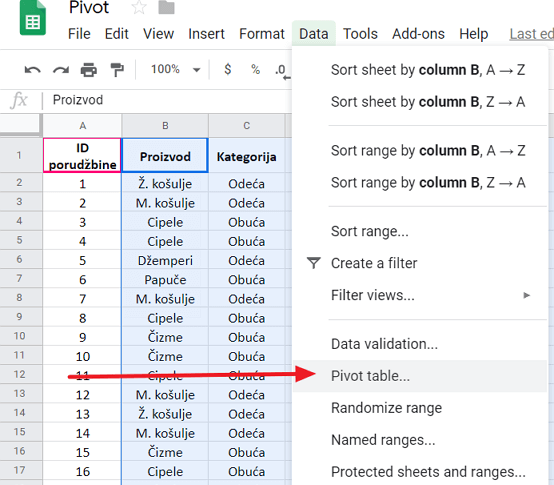The image size is (554, 485).
Task: Open the Google Sheets home icon
Action: tap(33, 18)
